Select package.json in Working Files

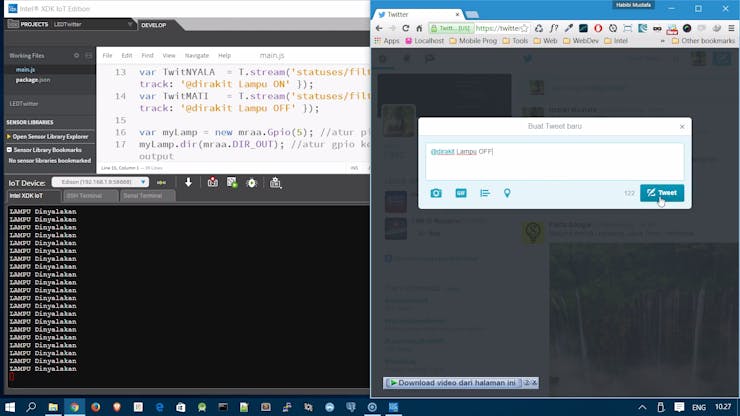(33, 80)
